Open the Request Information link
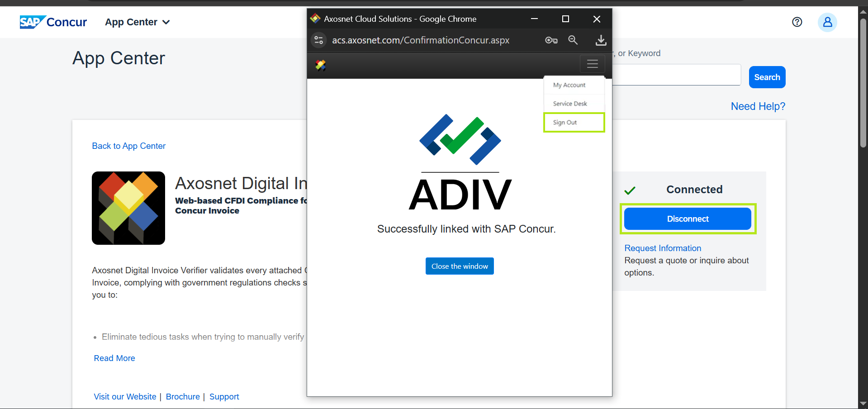868x409 pixels. 663,248
